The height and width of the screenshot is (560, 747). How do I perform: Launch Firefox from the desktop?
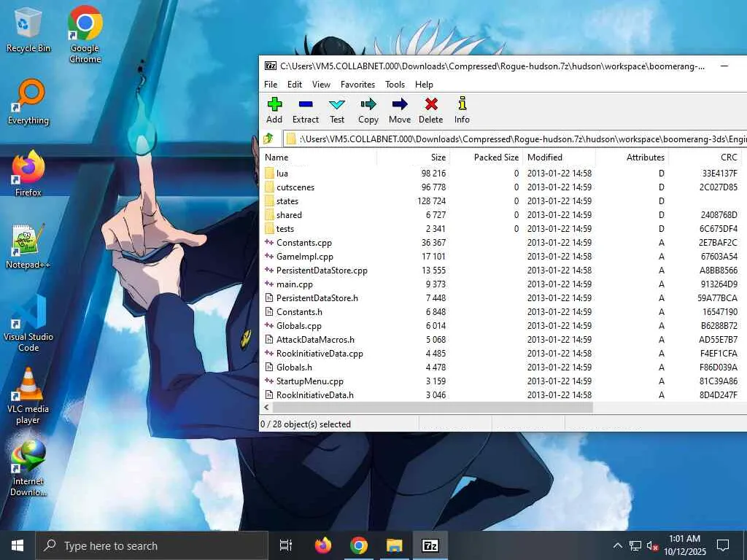[28, 174]
